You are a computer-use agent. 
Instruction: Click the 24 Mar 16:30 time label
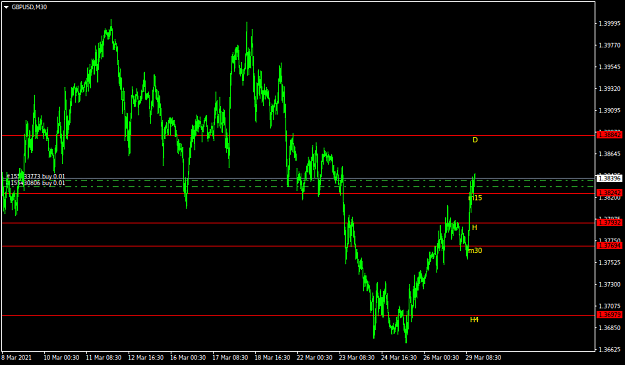[399, 357]
